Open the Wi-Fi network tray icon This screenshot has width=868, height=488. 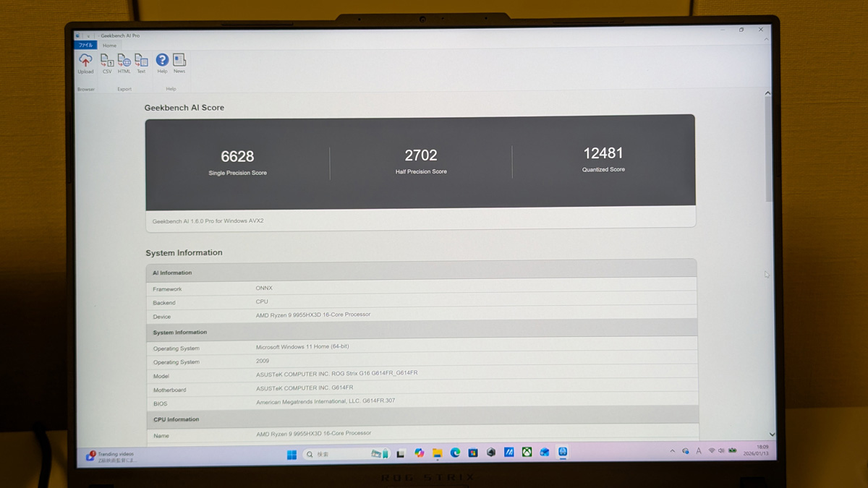tap(712, 450)
